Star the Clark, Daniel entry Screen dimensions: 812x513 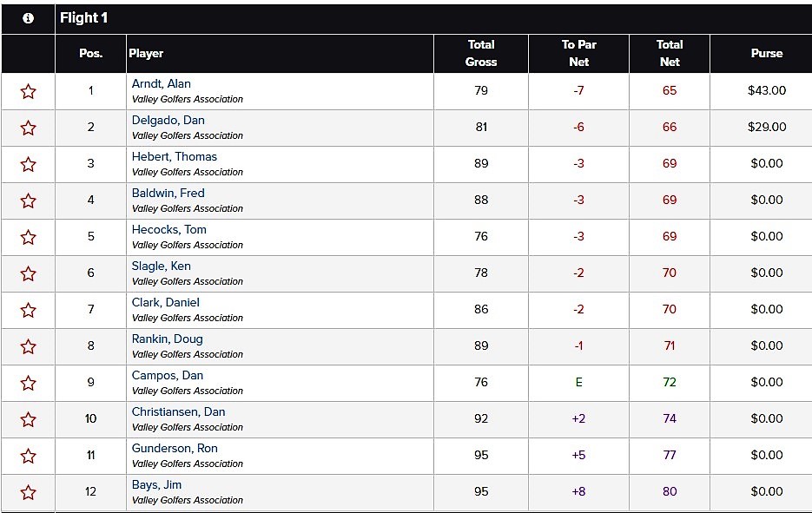coord(28,311)
